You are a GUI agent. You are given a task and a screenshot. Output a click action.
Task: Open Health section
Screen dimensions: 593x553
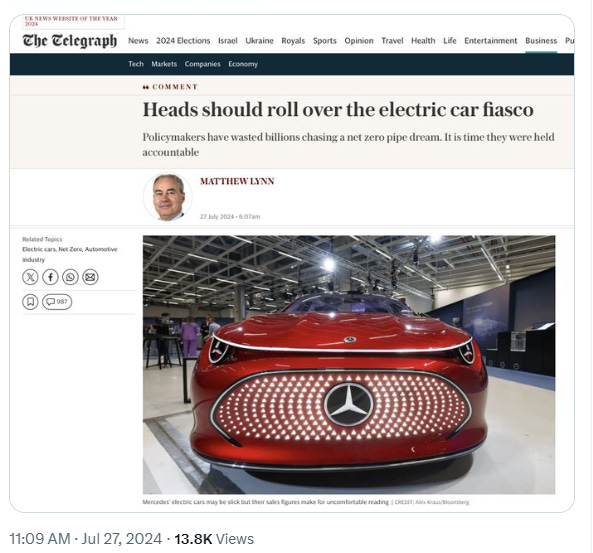point(423,41)
